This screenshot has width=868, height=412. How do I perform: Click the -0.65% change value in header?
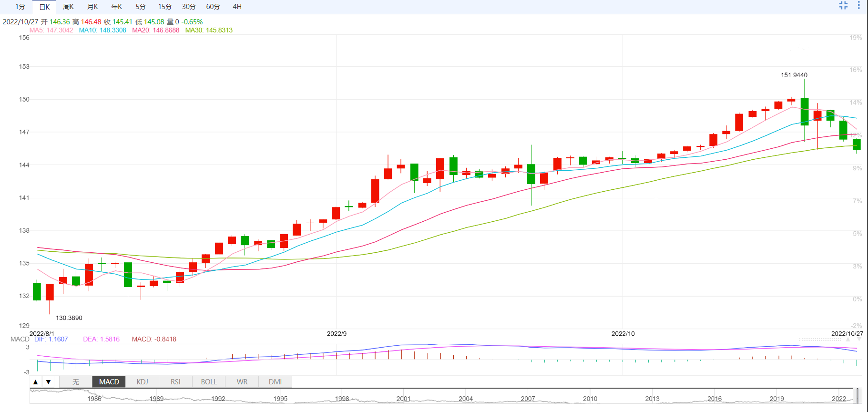(x=192, y=22)
